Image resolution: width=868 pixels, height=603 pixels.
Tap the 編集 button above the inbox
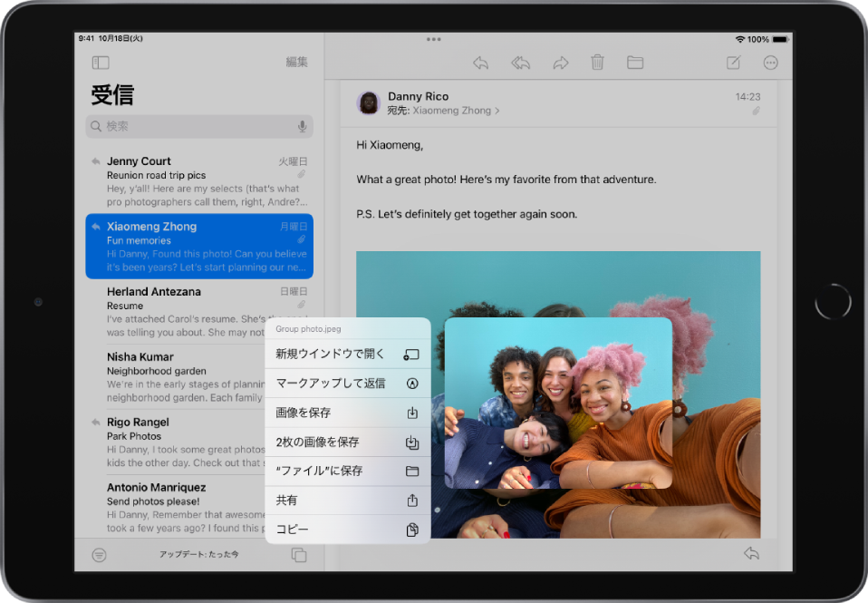296,63
